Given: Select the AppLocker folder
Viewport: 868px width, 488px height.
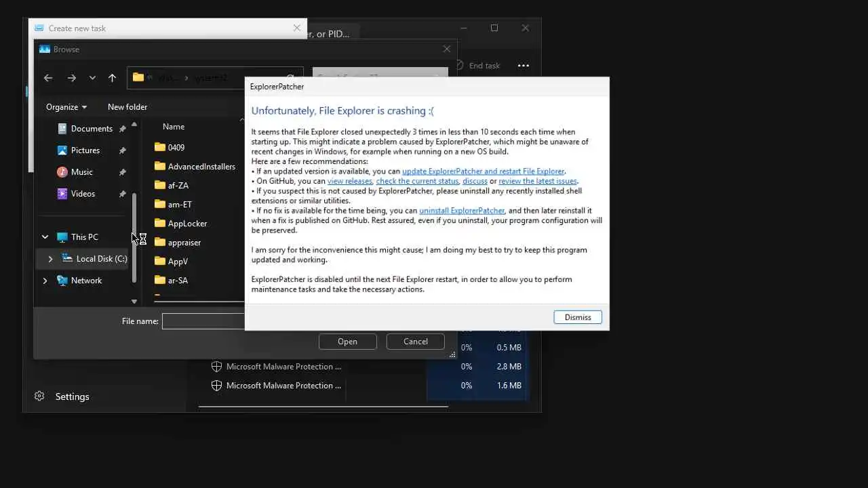Looking at the screenshot, I should (x=187, y=223).
